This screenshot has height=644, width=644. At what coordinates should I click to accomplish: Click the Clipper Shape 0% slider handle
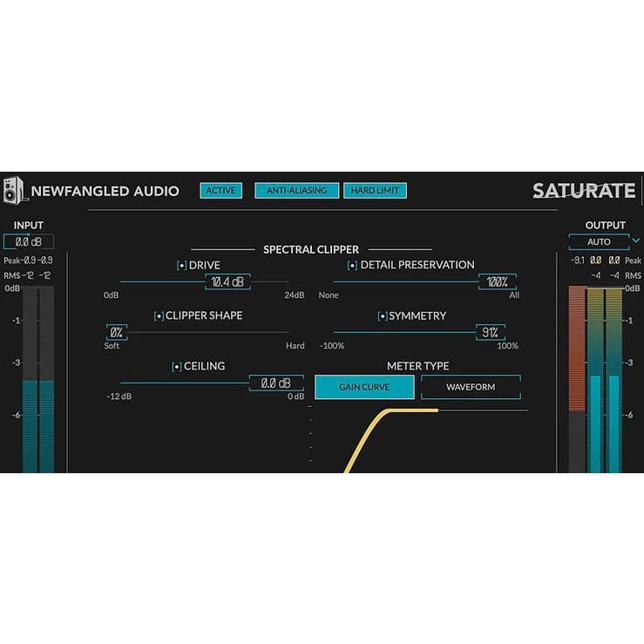(x=117, y=332)
